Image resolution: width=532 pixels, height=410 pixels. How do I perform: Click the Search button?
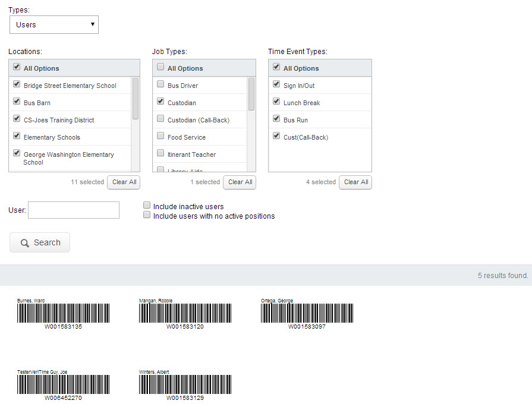pyautogui.click(x=40, y=242)
